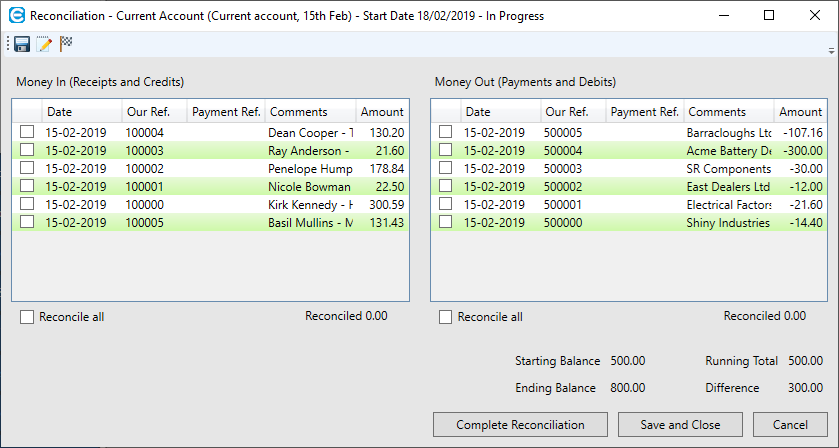Click the Complete Reconciliation button
The width and height of the screenshot is (839, 448).
(520, 424)
